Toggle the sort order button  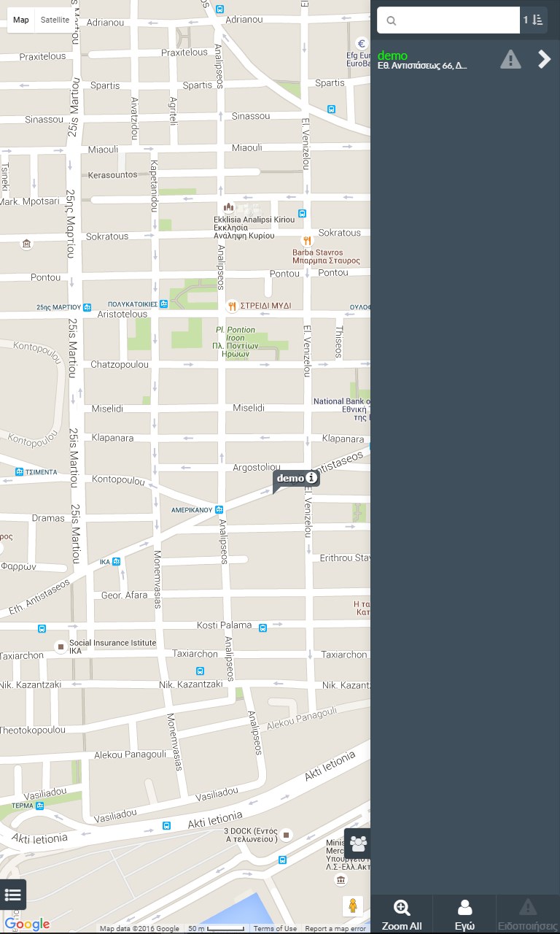click(x=533, y=20)
